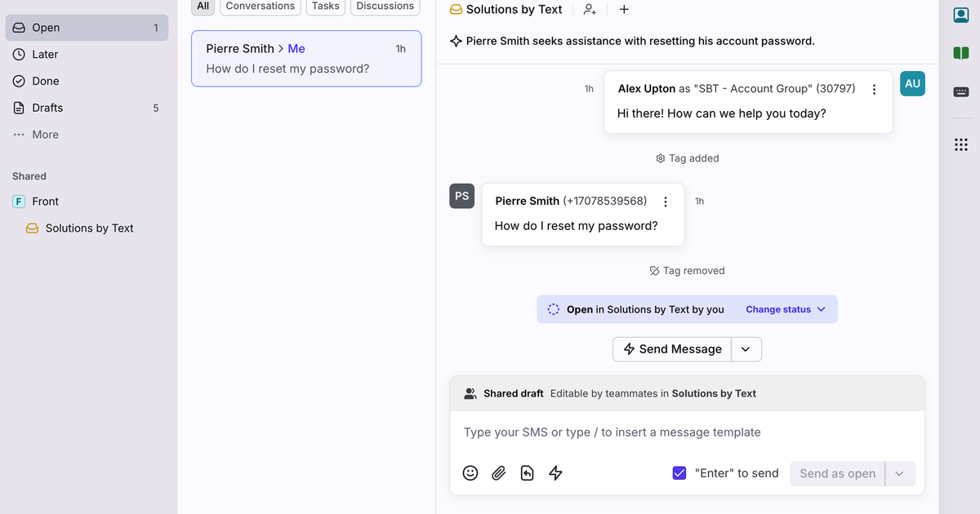Open options menu for Pierre Smith message
The image size is (980, 514).
(666, 202)
